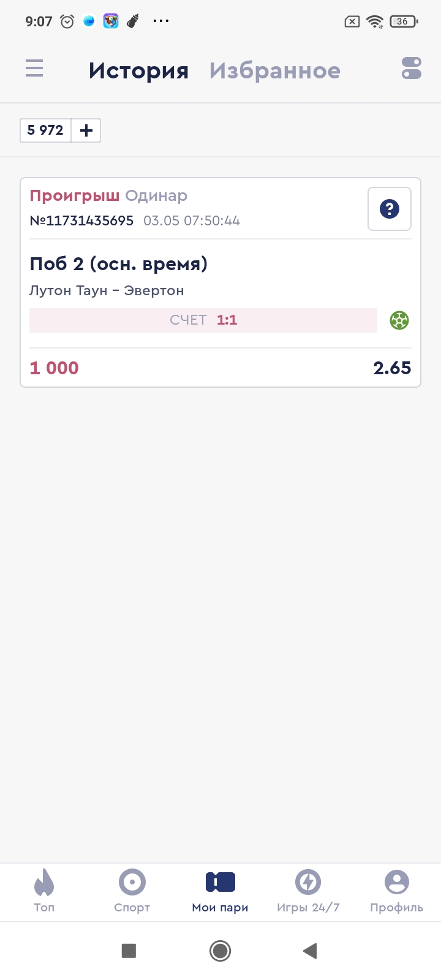Tap the 5 972 balance amount

(45, 130)
